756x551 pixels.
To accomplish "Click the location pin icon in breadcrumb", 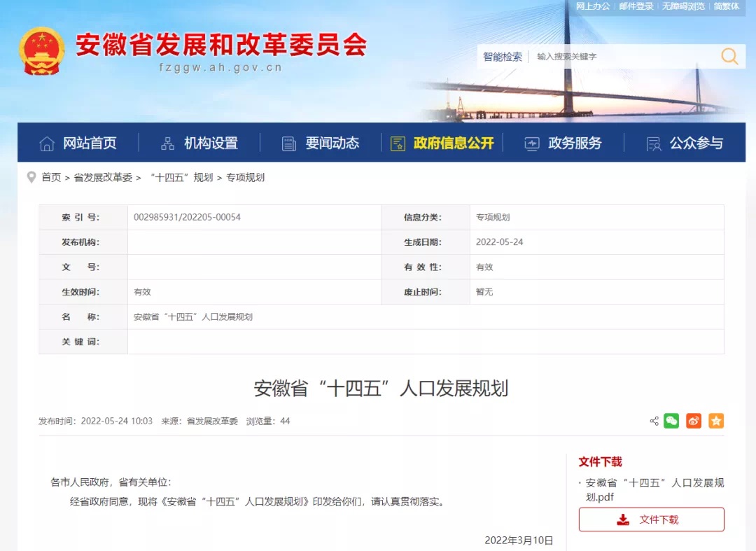I will 31,177.
